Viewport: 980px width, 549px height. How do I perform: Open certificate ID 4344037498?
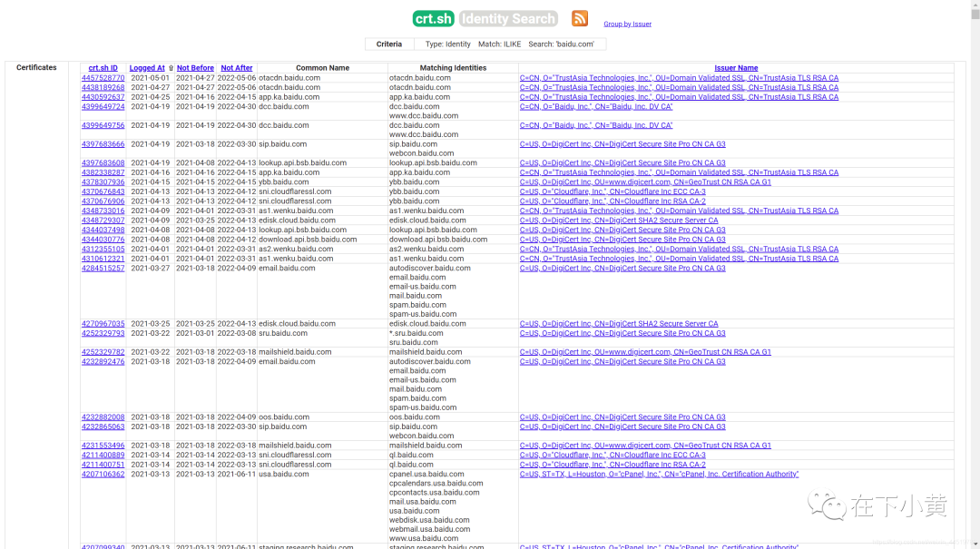103,230
